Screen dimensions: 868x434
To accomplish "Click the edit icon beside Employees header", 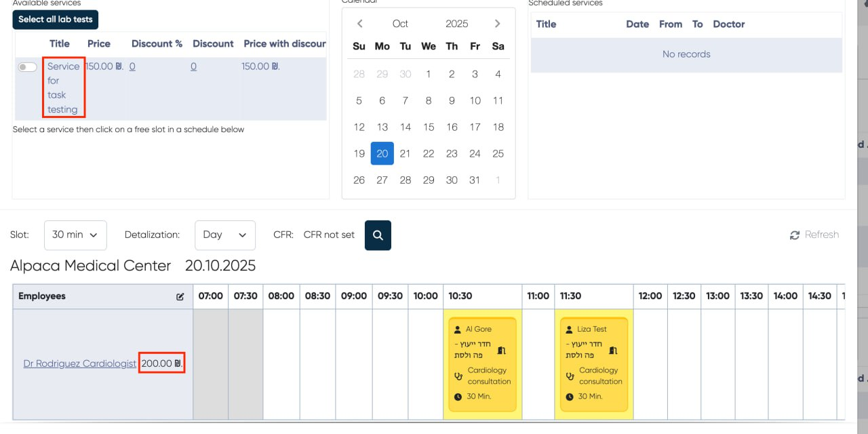I will [x=180, y=296].
